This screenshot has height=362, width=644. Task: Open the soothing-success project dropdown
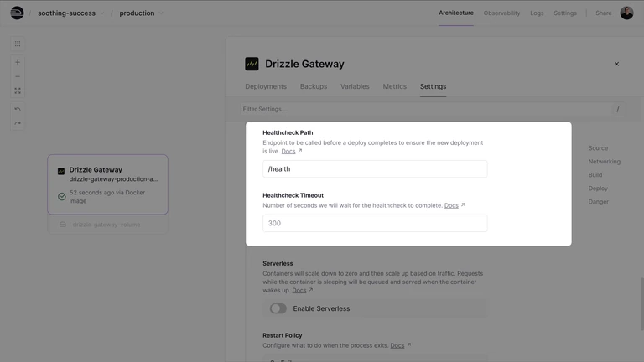click(x=70, y=13)
